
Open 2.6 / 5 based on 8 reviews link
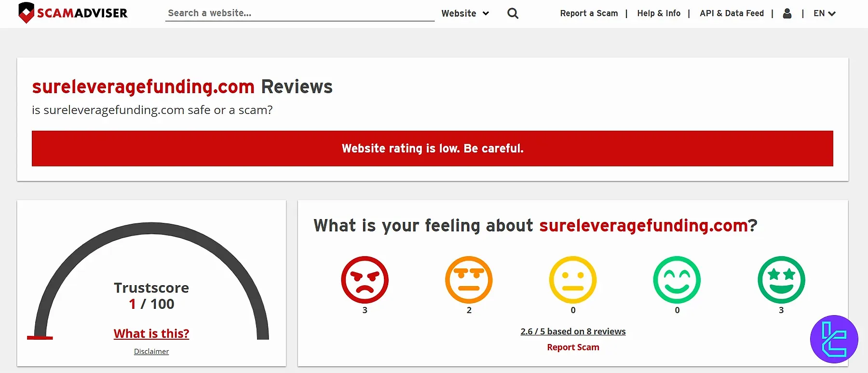pyautogui.click(x=573, y=332)
